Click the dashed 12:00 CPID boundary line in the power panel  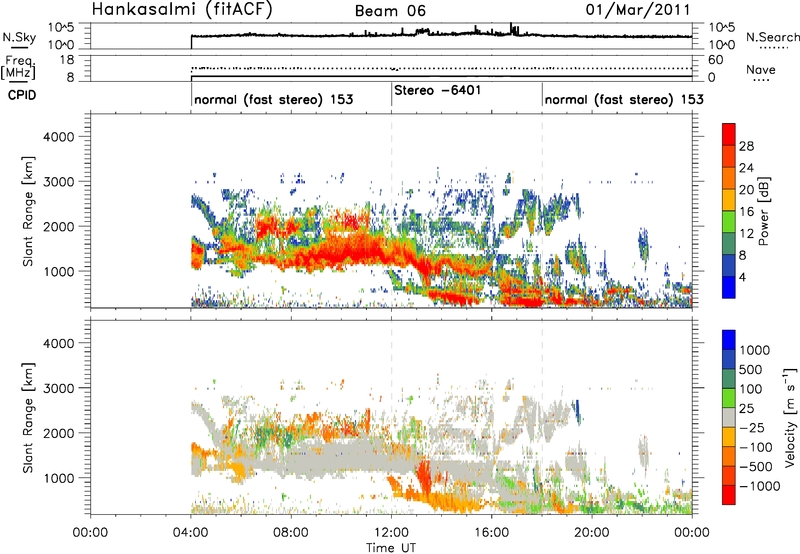391,210
